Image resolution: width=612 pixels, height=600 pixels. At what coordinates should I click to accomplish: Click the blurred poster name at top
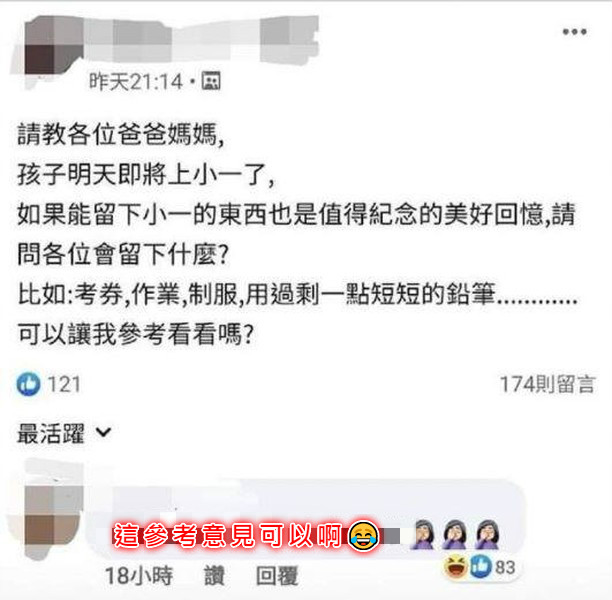pos(201,39)
